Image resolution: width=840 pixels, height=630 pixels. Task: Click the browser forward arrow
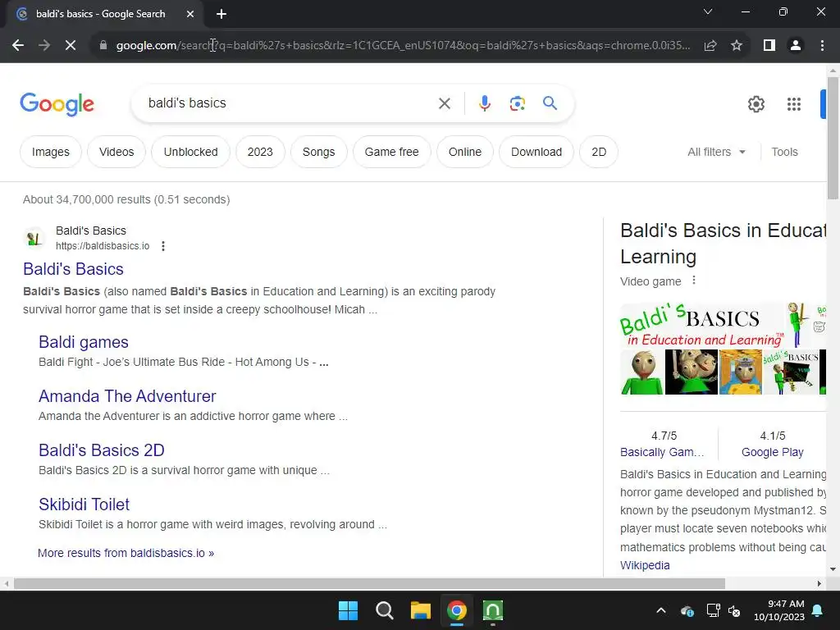click(x=44, y=46)
